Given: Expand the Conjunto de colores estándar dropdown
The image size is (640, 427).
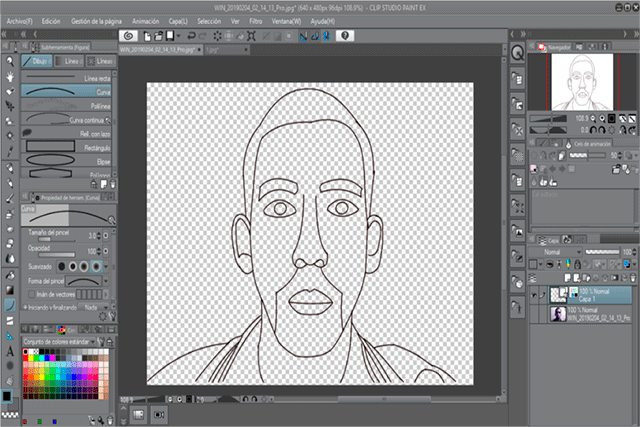Looking at the screenshot, I should point(59,342).
